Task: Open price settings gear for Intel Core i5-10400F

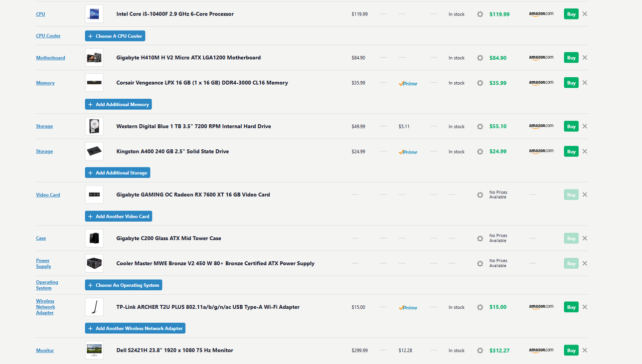Action: click(480, 14)
